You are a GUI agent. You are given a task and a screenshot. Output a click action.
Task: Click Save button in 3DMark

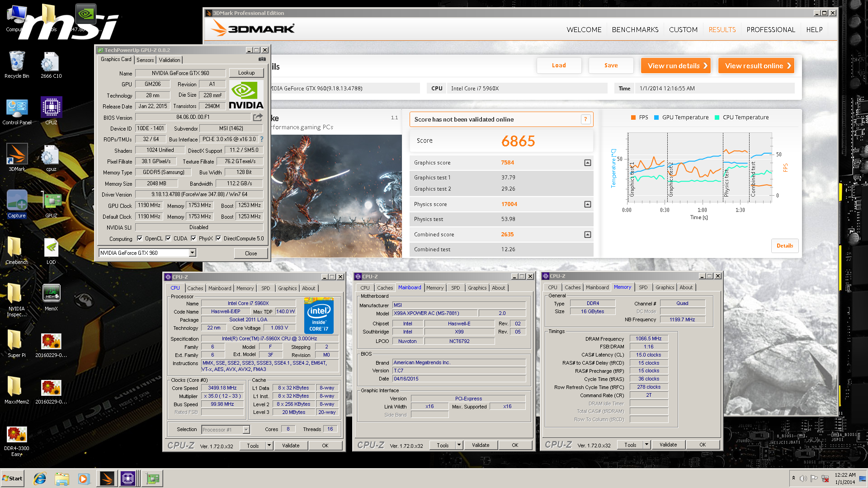pyautogui.click(x=611, y=66)
